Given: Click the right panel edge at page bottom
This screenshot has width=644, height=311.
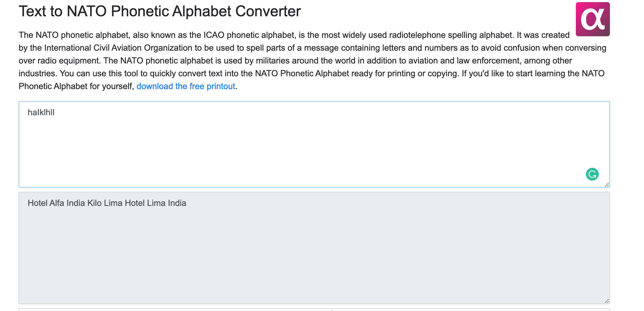Looking at the screenshot, I should pos(471,309).
